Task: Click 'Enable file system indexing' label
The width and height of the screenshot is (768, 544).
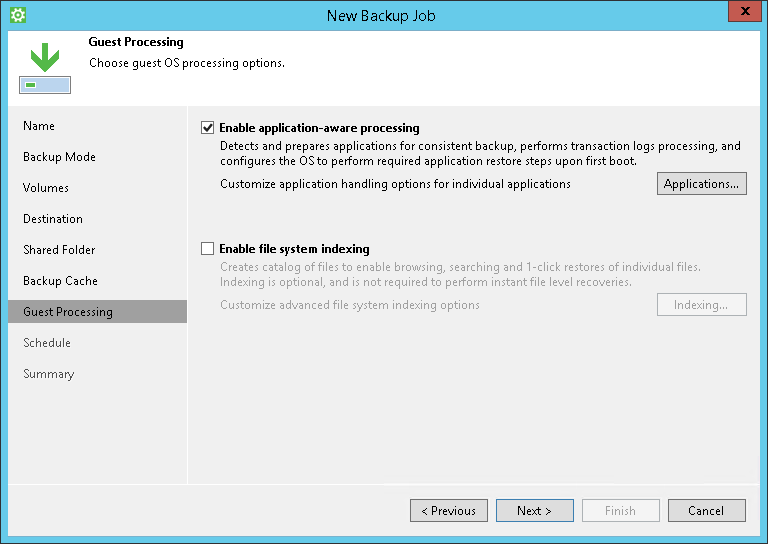Action: [294, 249]
